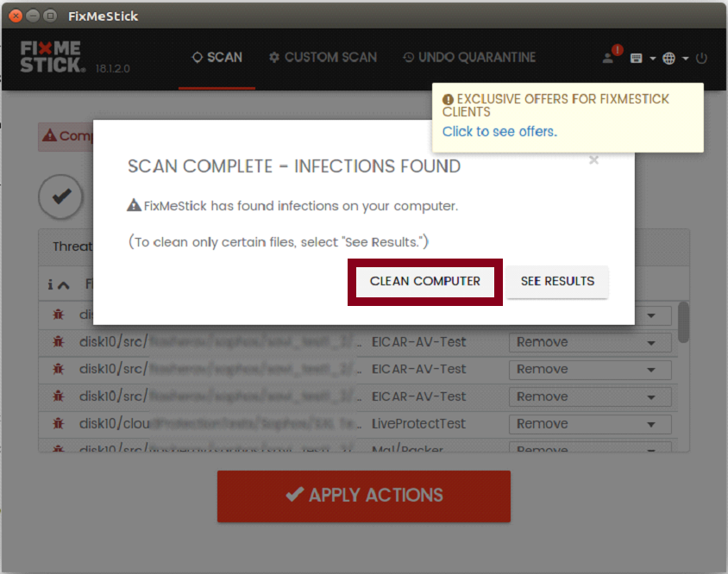Click the version number 18.1.2.0

pos(112,69)
